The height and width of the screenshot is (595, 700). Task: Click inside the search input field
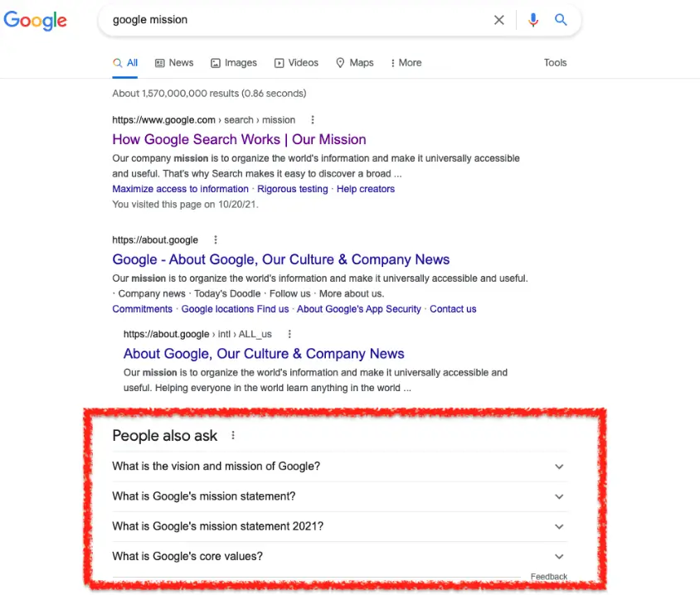[249, 20]
